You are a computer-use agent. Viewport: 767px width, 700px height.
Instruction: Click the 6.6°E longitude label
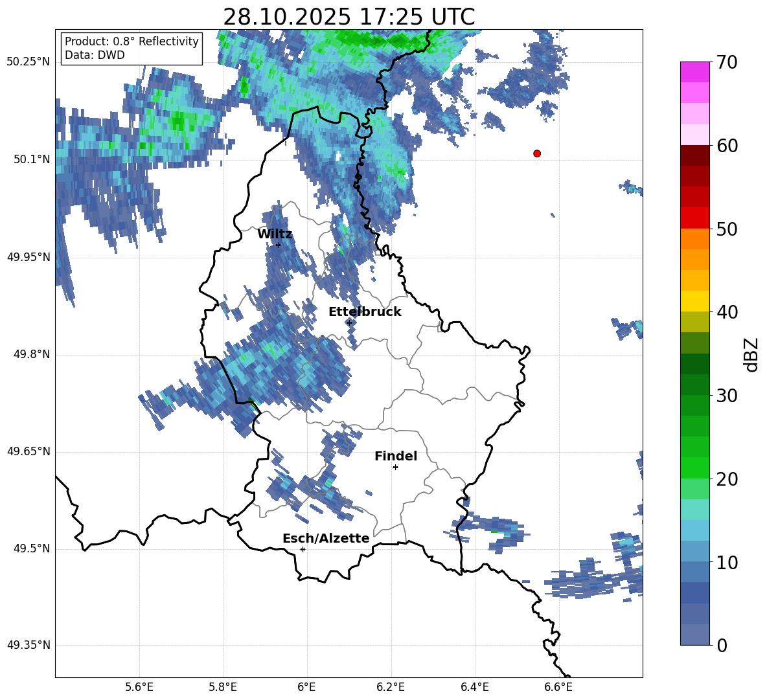pos(558,687)
